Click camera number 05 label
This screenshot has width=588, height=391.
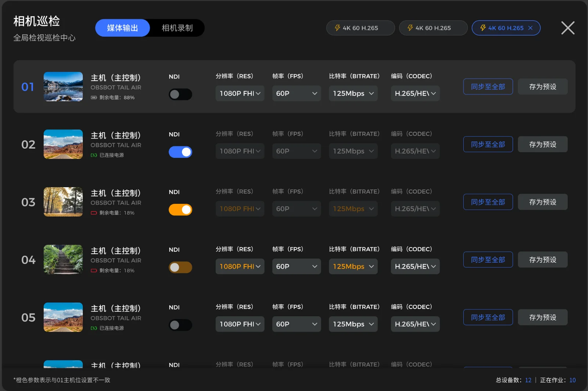coord(28,317)
